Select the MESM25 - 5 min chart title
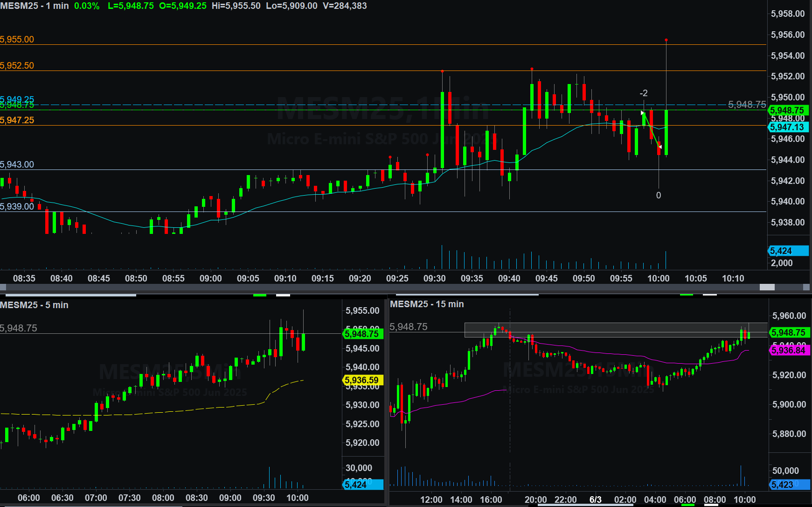 pos(35,305)
